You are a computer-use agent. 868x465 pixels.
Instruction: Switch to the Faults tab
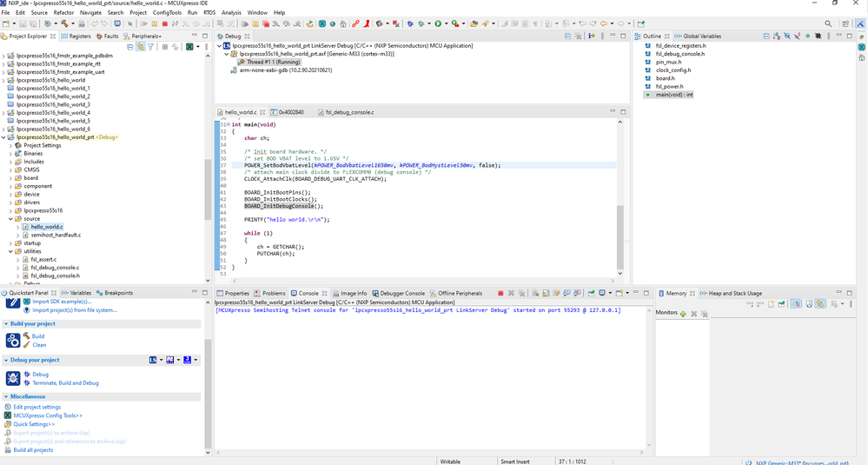coord(107,36)
